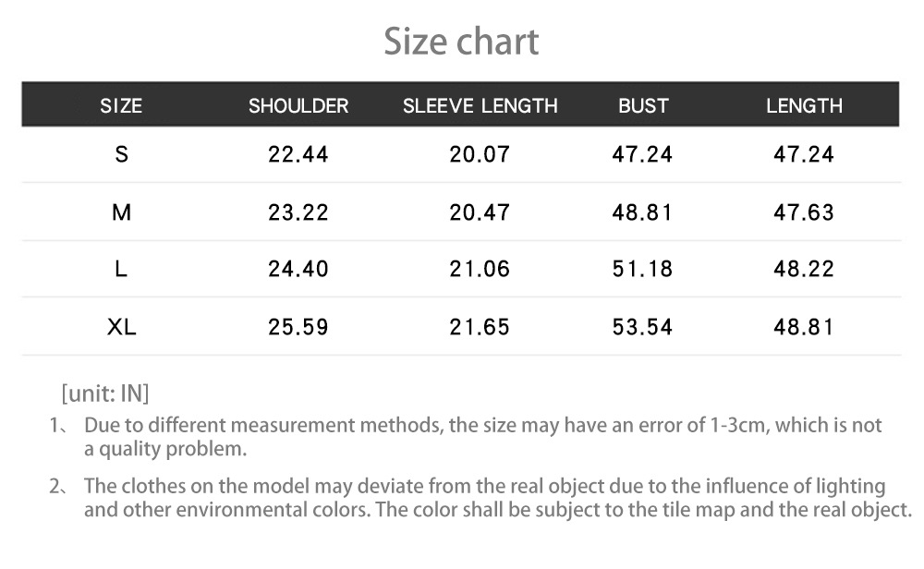This screenshot has width=924, height=569.
Task: Click the SHOULDER column header
Action: pyautogui.click(x=298, y=106)
